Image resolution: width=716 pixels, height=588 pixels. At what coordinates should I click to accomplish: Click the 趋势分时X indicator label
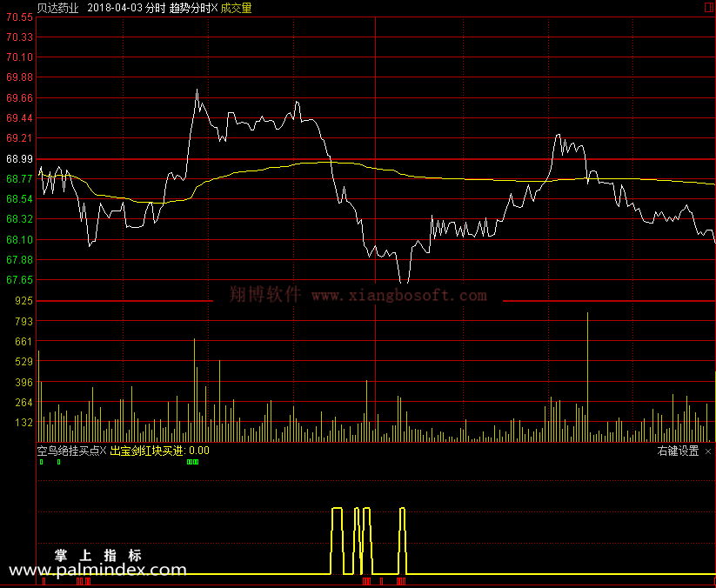pyautogui.click(x=194, y=8)
